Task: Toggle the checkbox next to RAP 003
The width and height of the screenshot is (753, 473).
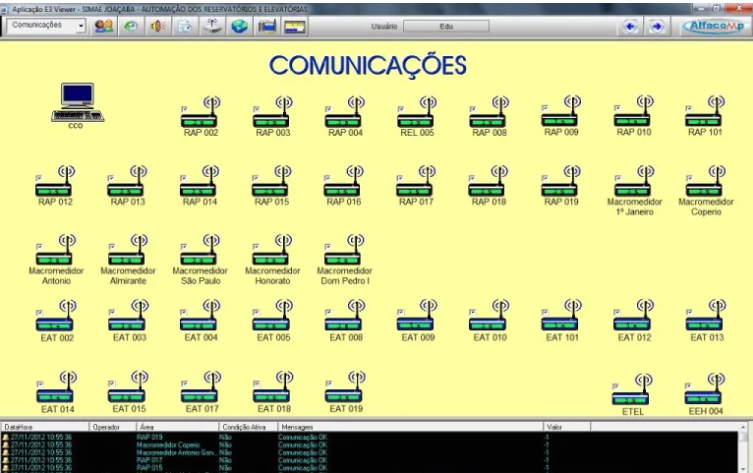Action: pyautogui.click(x=254, y=106)
